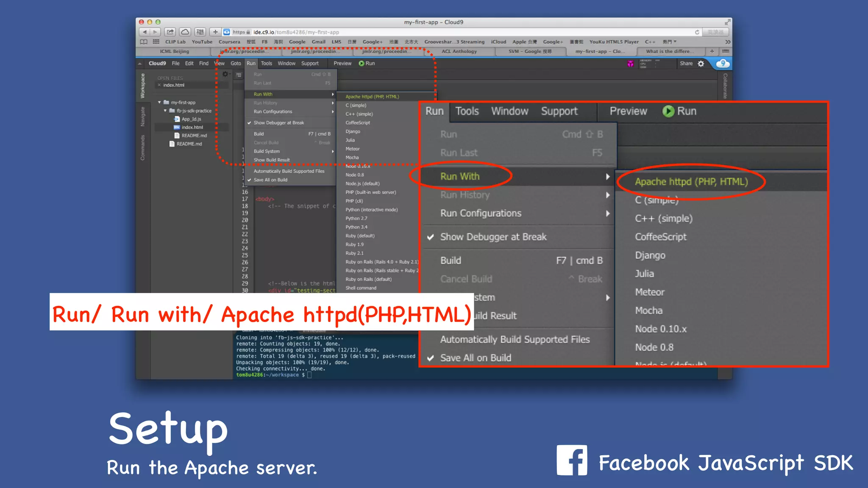Open the Coursera bookmark
The image size is (868, 488).
coord(229,42)
